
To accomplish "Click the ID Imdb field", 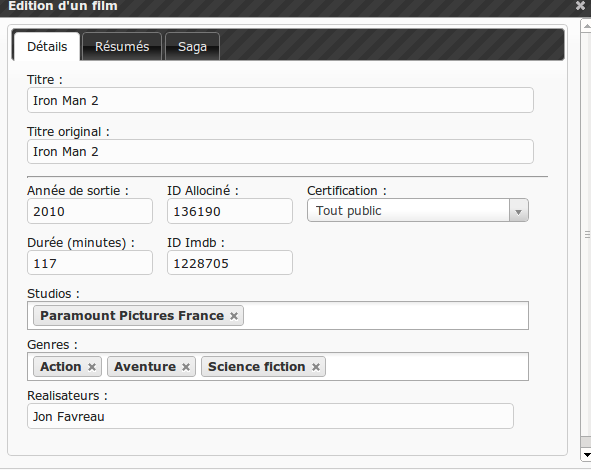I will (x=230, y=263).
